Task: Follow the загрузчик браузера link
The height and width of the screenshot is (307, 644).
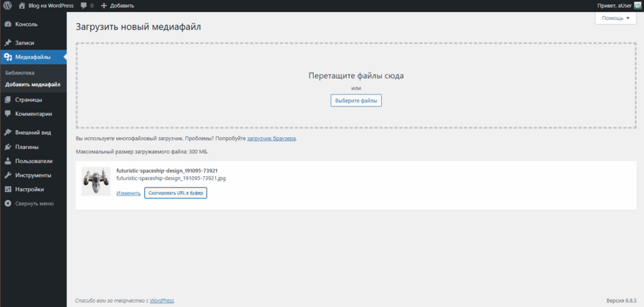Action: click(271, 138)
